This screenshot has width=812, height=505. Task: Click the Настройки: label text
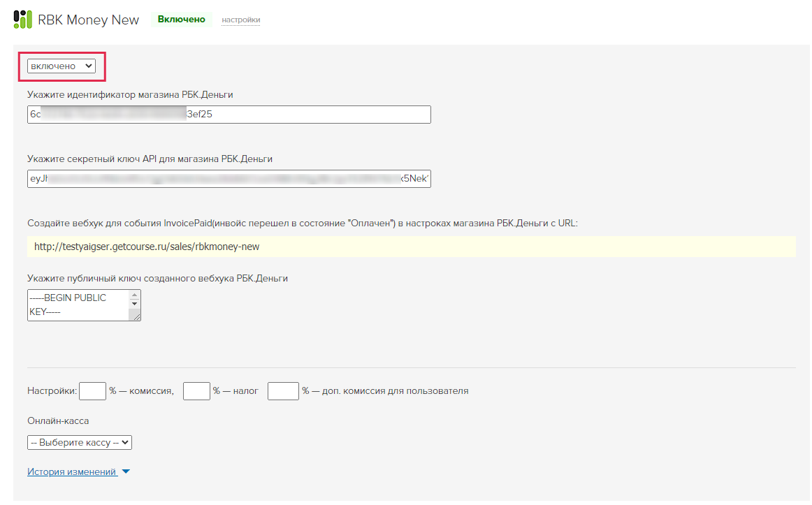click(52, 390)
